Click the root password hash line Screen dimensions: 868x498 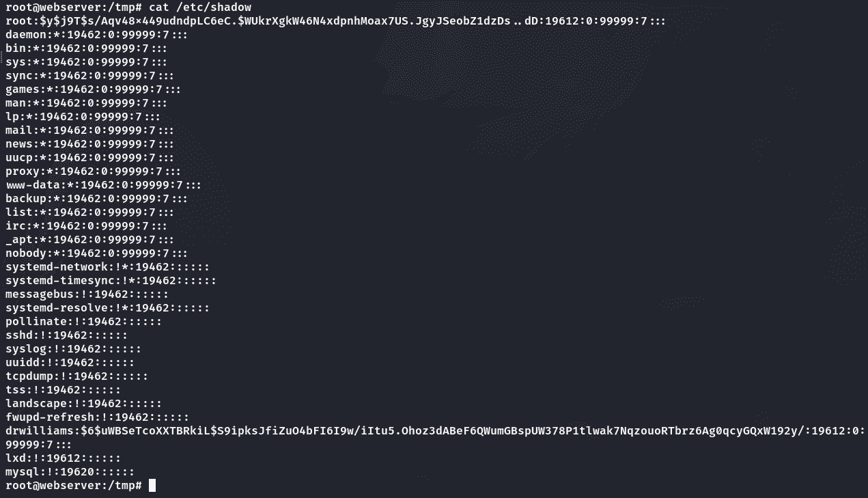(x=336, y=21)
